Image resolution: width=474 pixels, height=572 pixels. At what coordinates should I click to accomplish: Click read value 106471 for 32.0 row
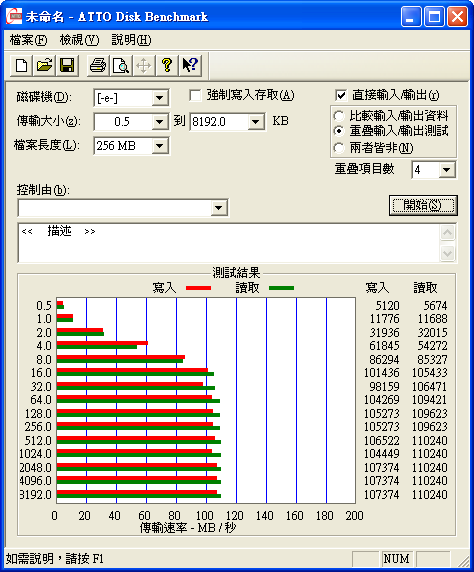point(429,386)
